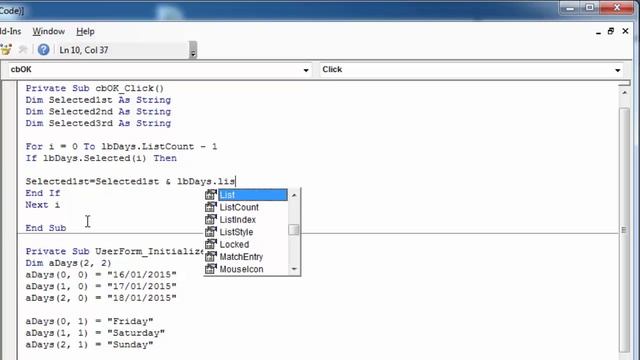Click property icon beside Locked

[x=211, y=244]
